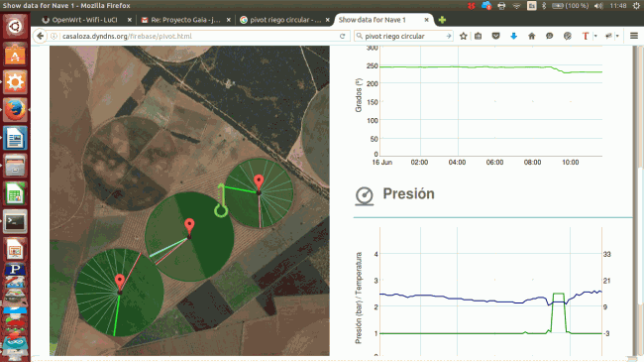The image size is (644, 362).
Task: Open the downloads arrow icon
Action: point(513,36)
